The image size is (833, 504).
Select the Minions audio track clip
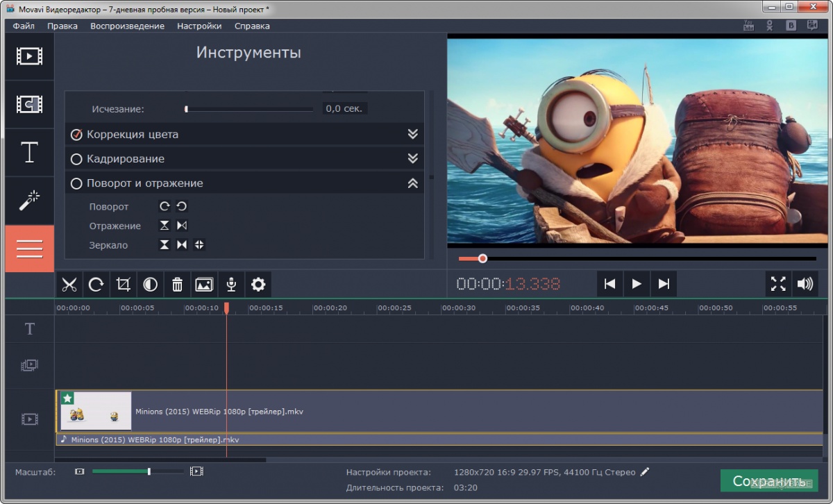pyautogui.click(x=439, y=439)
